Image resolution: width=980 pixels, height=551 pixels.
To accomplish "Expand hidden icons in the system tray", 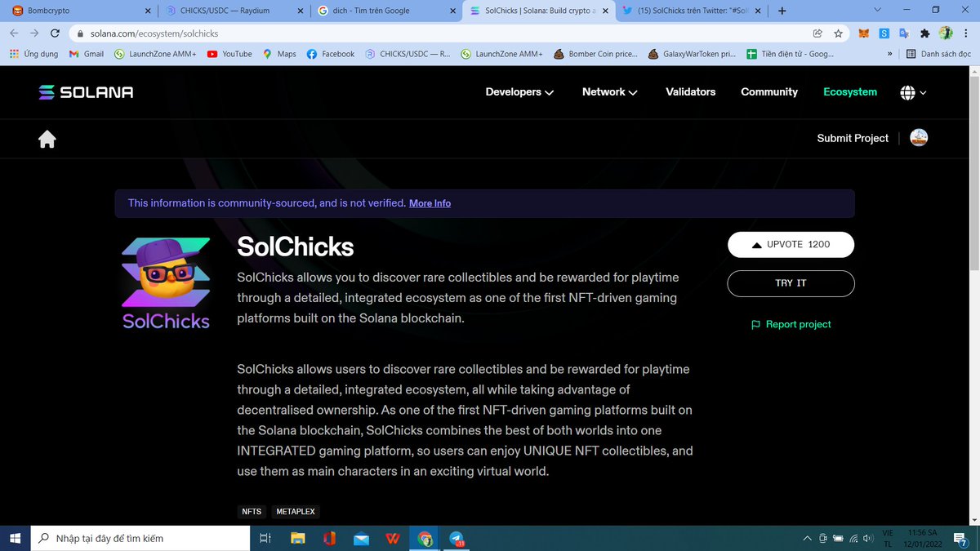I will click(x=808, y=538).
